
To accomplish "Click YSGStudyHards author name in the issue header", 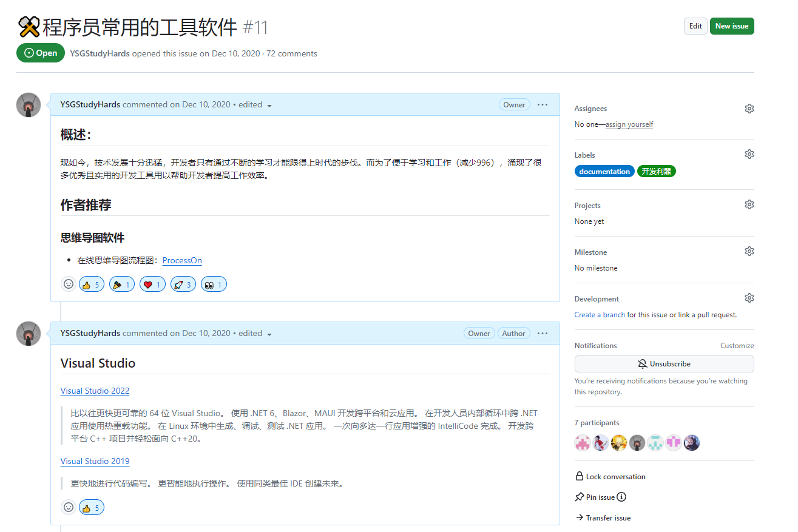I will 100,53.
